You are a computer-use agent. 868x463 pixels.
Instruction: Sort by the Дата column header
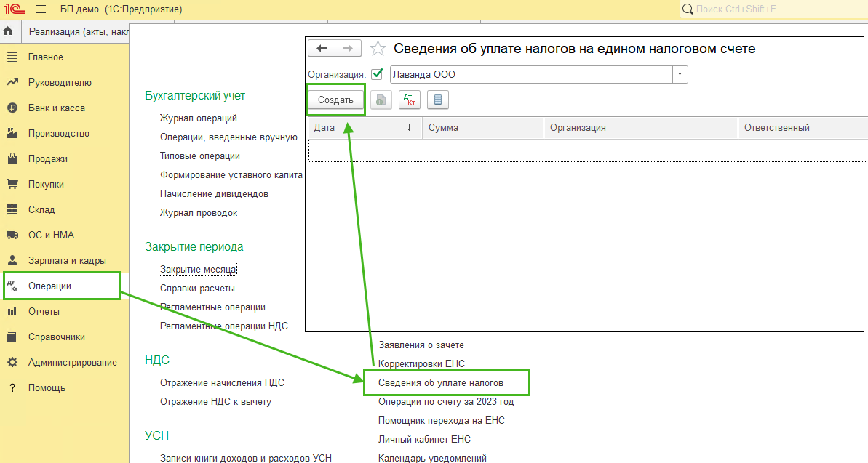[365, 128]
